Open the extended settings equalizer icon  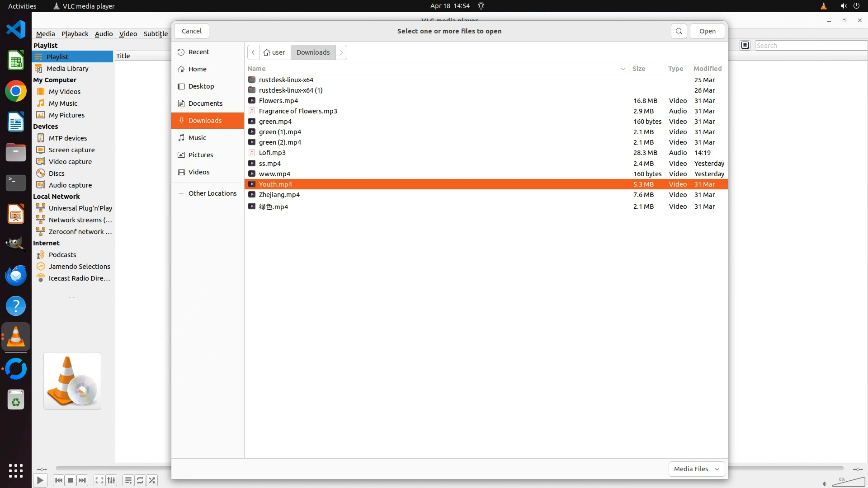pos(111,480)
